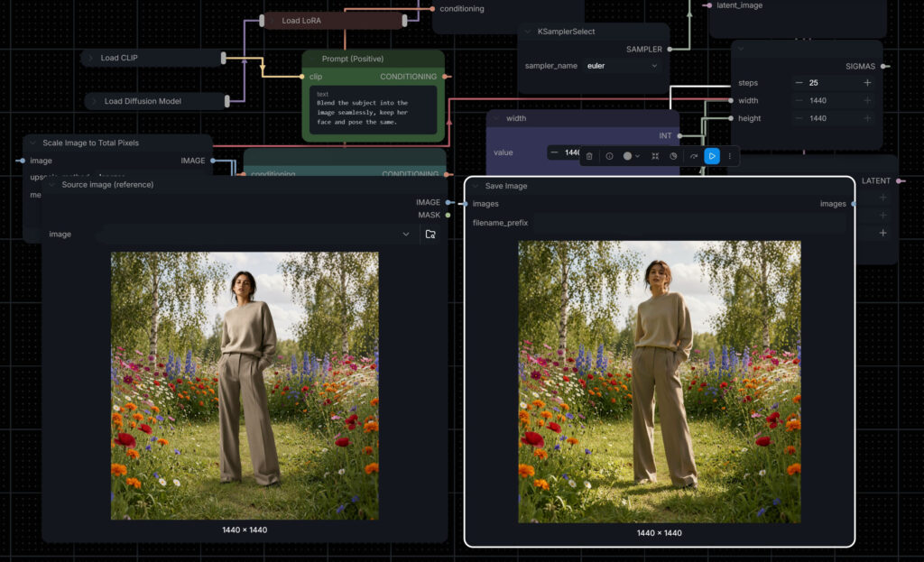Click the SAMPLER output socket
924x562 pixels.
coord(670,50)
